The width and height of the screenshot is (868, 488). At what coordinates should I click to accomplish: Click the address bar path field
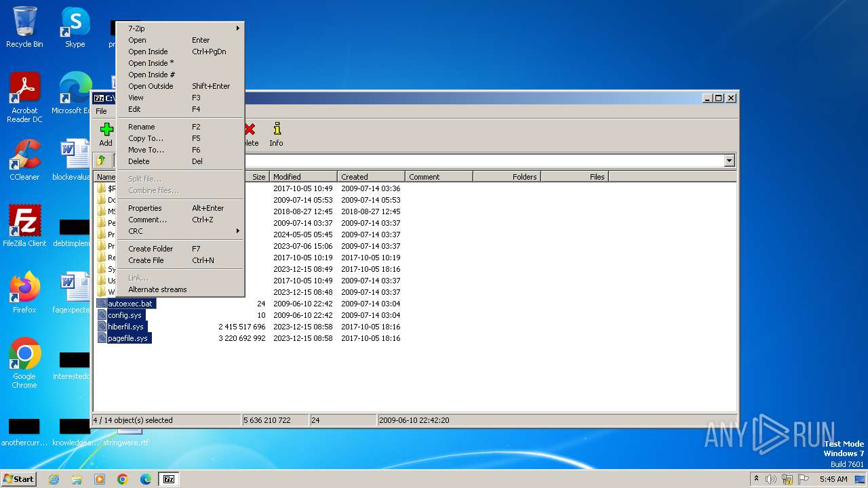485,161
